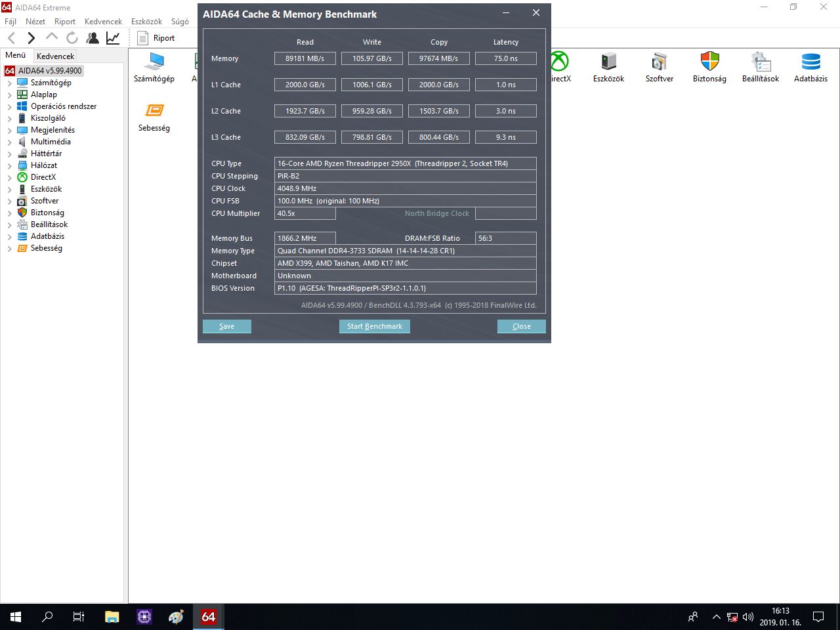Viewport: 840px width, 630px height.
Task: Click the Close button in benchmark dialog
Action: [x=522, y=326]
